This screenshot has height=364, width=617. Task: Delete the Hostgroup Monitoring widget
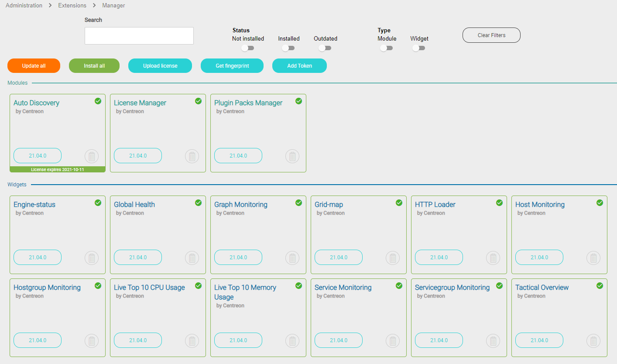click(92, 340)
